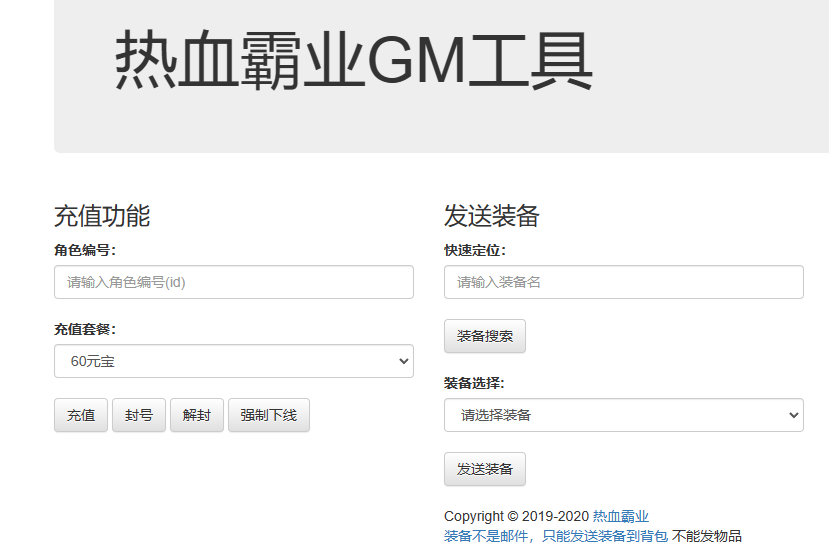
Task: Click the 热血霸业GM工具 page title
Action: click(x=353, y=60)
